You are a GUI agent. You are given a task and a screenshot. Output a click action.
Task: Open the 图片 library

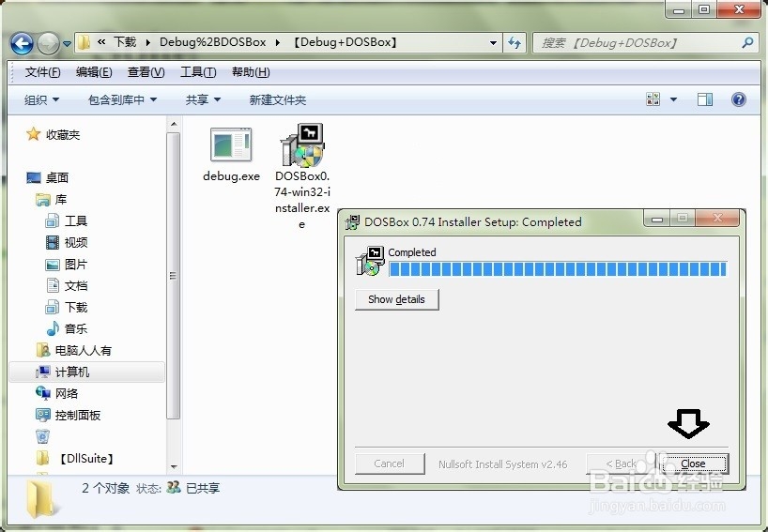(x=75, y=265)
